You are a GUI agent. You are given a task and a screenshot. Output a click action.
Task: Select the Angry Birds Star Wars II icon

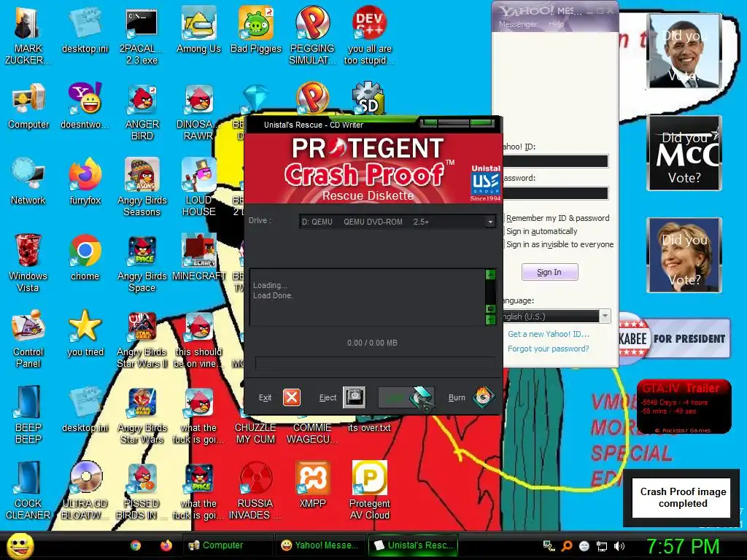point(142,340)
